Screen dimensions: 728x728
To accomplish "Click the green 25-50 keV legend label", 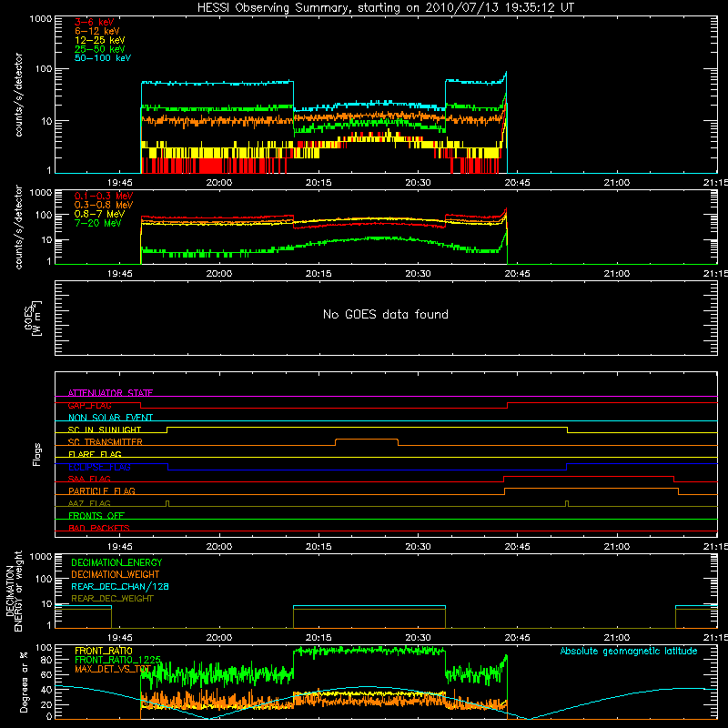I will click(x=99, y=49).
